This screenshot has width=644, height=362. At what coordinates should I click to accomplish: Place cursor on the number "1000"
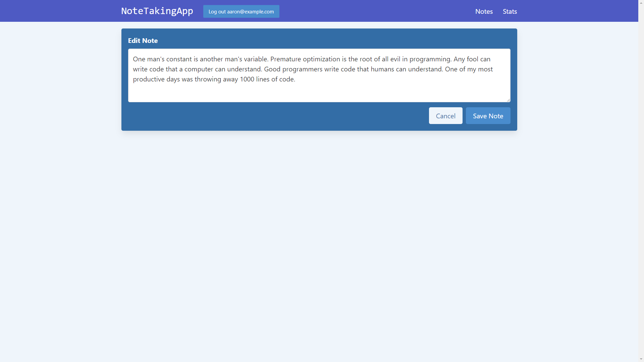click(x=247, y=79)
